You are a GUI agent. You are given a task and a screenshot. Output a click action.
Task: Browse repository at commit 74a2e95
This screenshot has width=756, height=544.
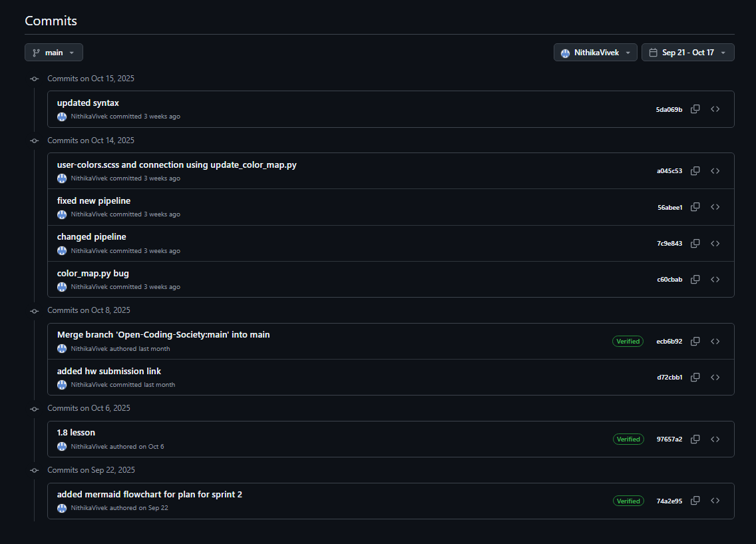pos(715,501)
